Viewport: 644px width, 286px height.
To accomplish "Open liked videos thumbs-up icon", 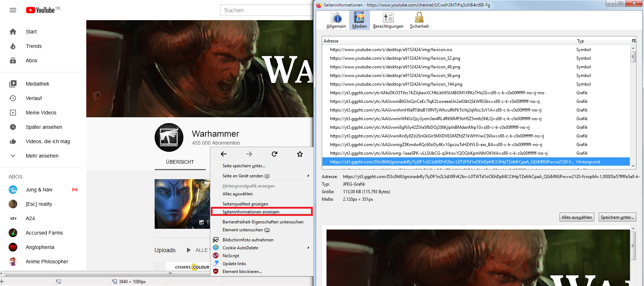I will pos(13,141).
